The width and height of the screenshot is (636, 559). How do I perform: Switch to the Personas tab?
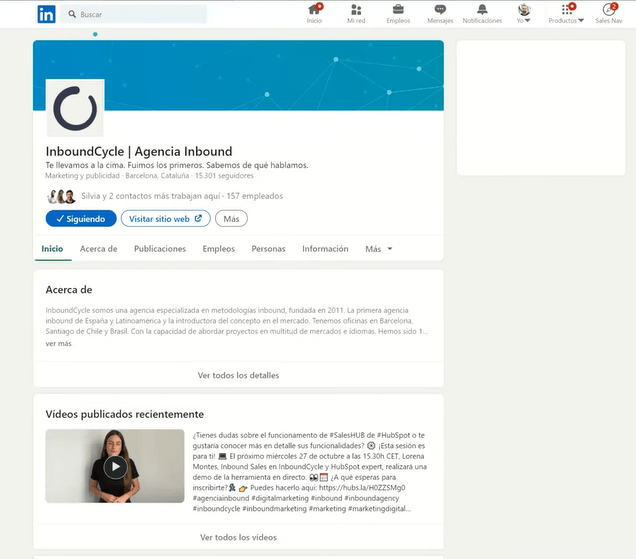point(268,249)
